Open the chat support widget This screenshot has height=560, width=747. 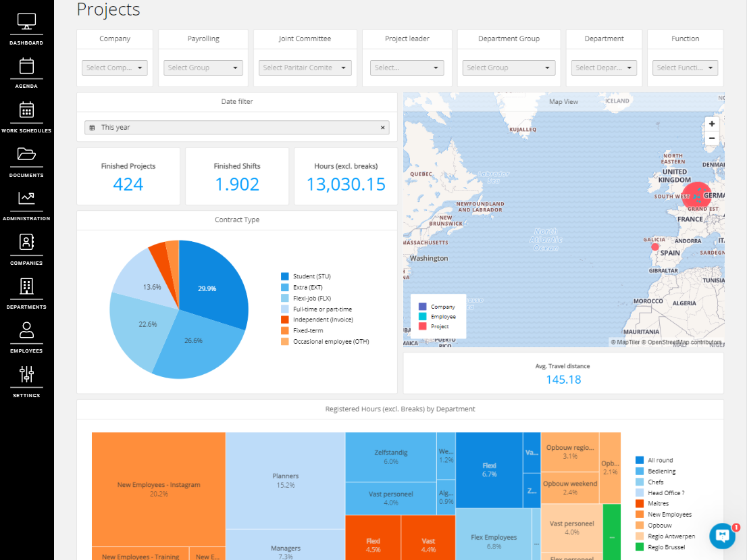722,536
